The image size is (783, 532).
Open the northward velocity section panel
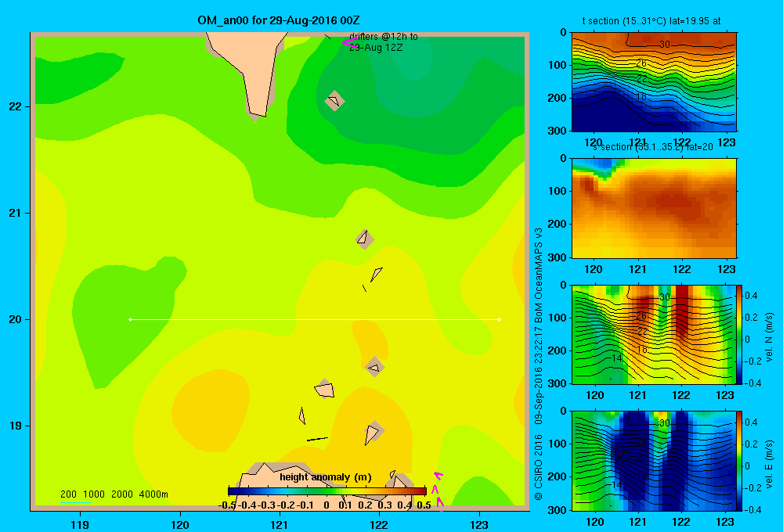(654, 334)
